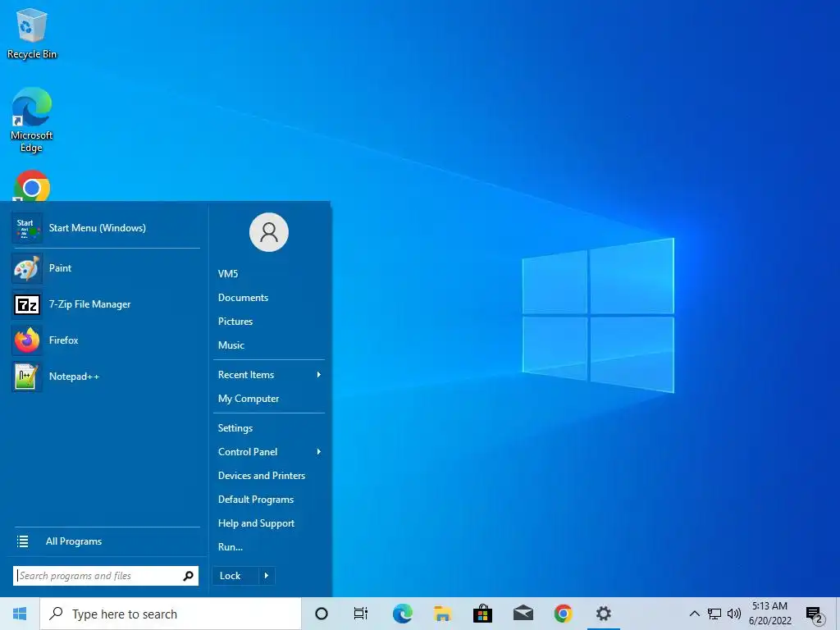
Task: Open the network icon in the system tray
Action: point(714,614)
